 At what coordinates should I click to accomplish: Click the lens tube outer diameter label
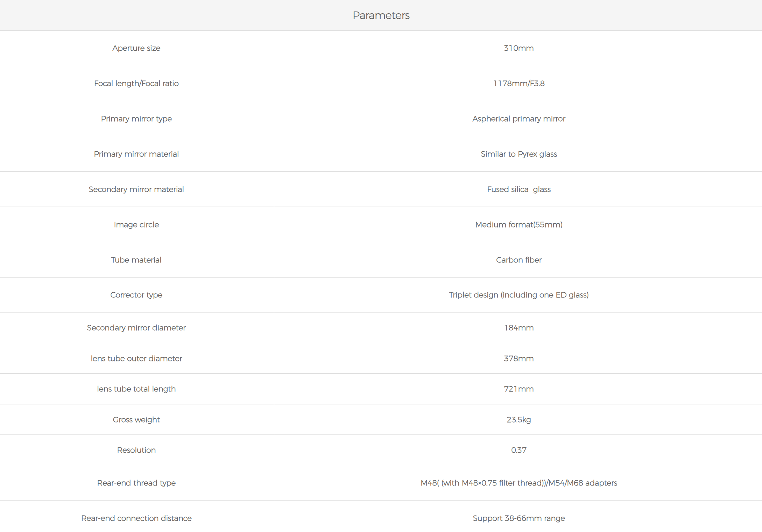136,359
